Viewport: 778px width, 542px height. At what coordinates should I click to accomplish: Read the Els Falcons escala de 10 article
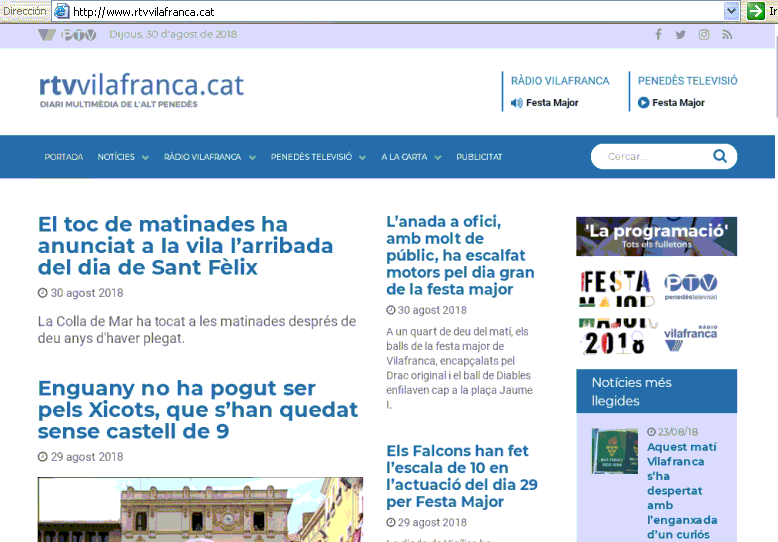[x=462, y=476]
